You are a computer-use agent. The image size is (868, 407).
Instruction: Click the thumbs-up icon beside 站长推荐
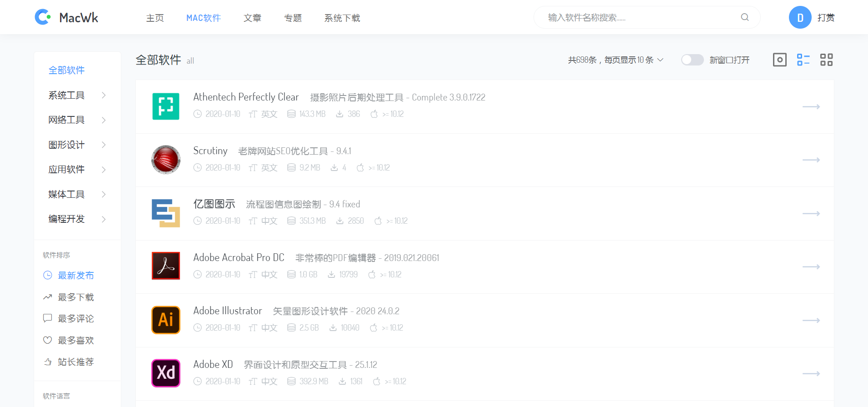[x=48, y=362]
